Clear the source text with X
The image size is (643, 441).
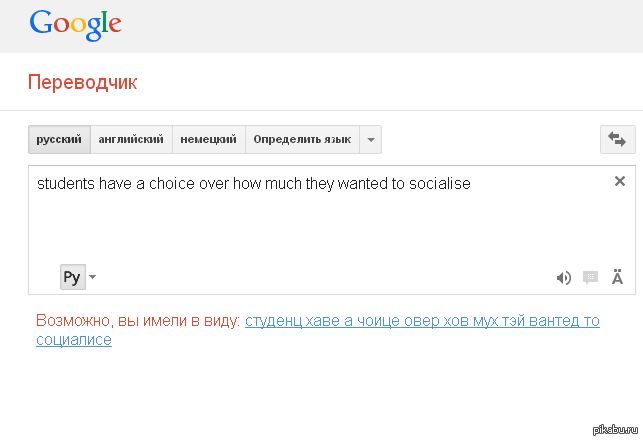(x=619, y=181)
